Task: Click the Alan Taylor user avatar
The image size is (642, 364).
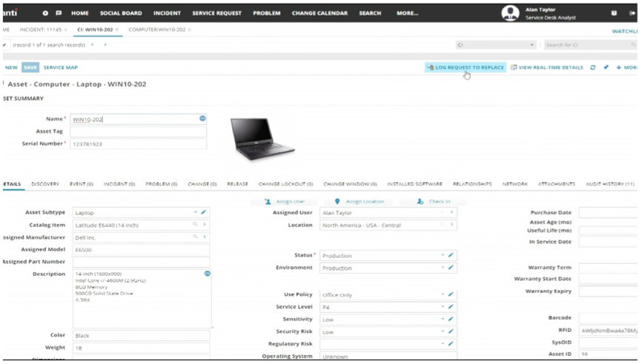Action: (x=510, y=13)
